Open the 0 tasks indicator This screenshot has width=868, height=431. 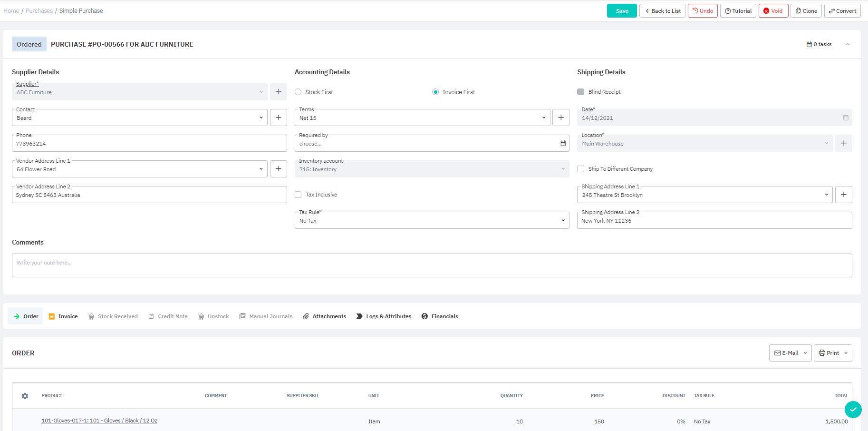(819, 44)
